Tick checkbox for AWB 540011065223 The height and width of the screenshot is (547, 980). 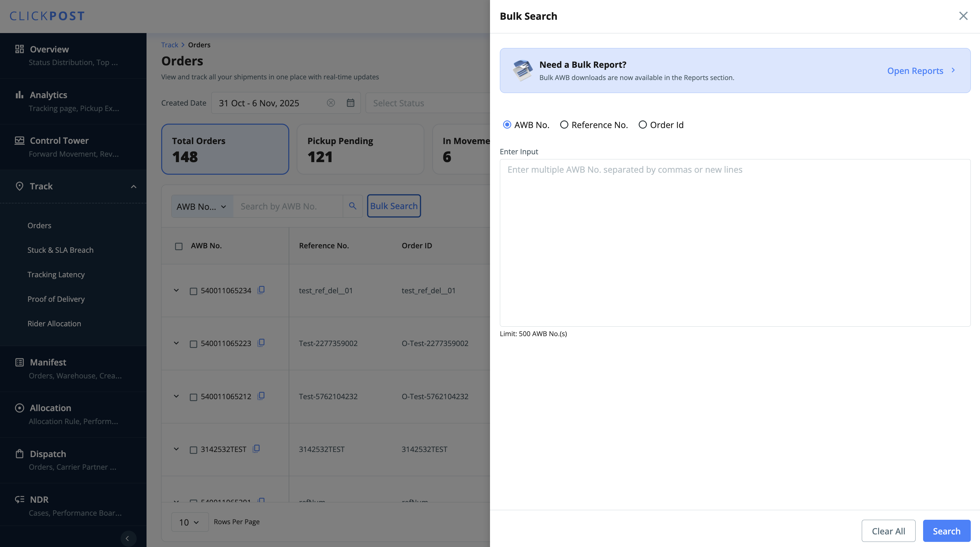coord(193,344)
